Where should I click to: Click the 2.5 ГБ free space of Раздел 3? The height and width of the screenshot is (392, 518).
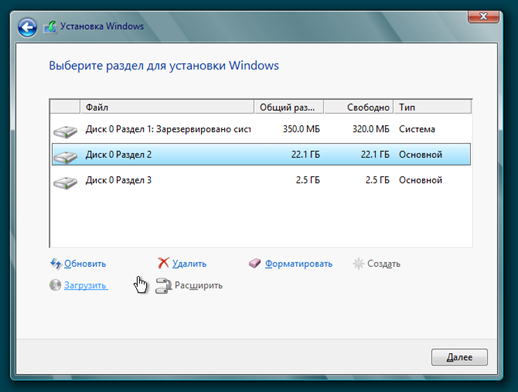(x=378, y=180)
